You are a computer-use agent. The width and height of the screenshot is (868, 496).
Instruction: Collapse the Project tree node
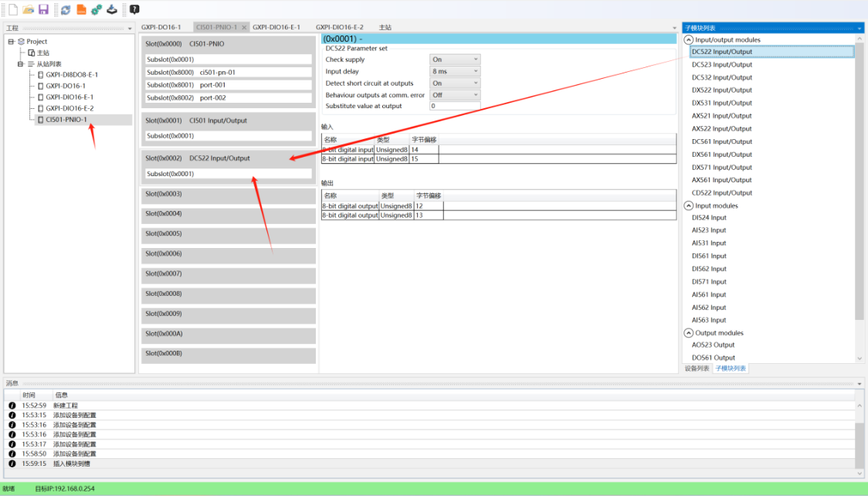pos(11,42)
